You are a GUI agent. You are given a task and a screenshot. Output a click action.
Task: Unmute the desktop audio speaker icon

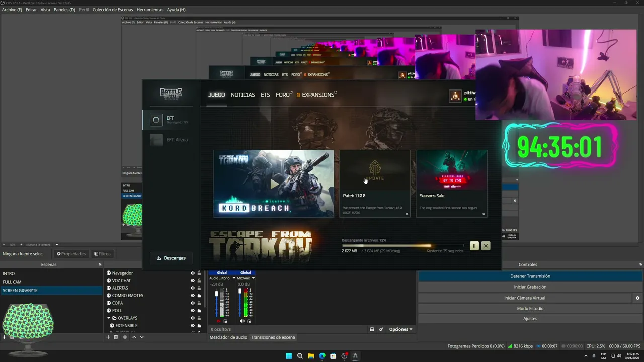(x=219, y=321)
